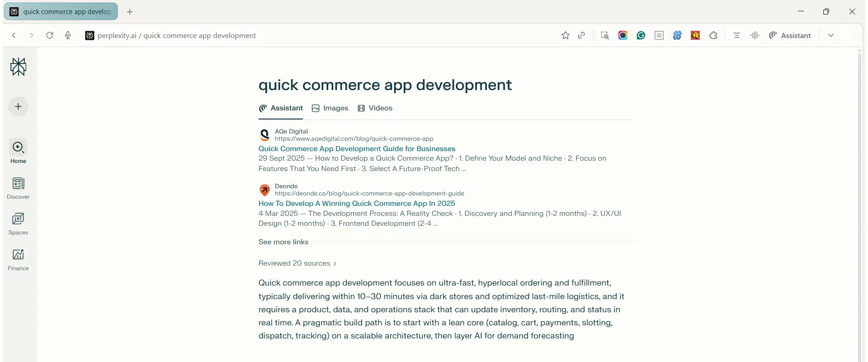Switch to the Images tab

330,108
